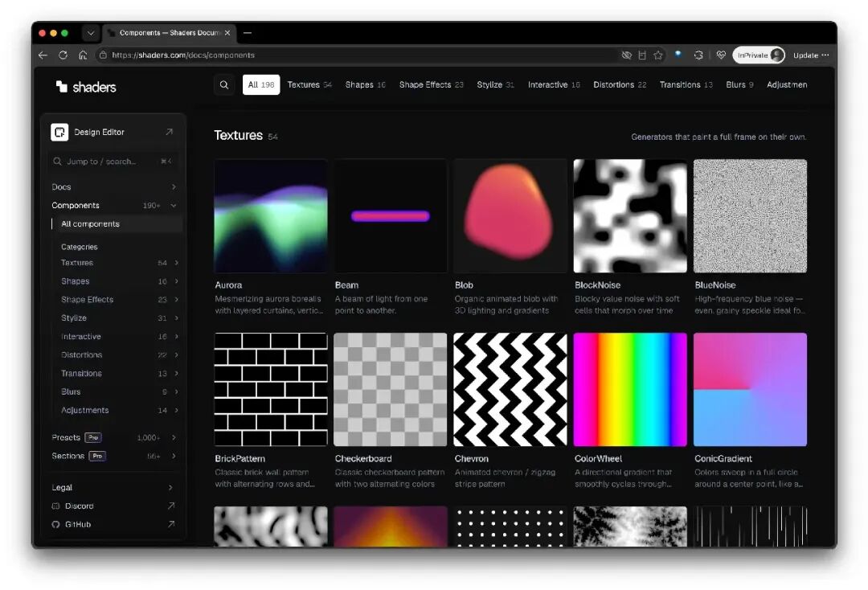Click the Discord external arrow icon
The width and height of the screenshot is (868, 590).
[x=171, y=506]
